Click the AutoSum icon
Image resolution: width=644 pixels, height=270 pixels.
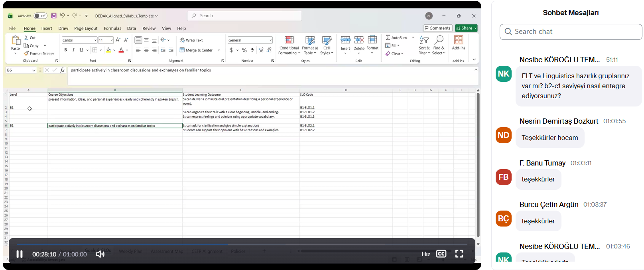(x=396, y=37)
